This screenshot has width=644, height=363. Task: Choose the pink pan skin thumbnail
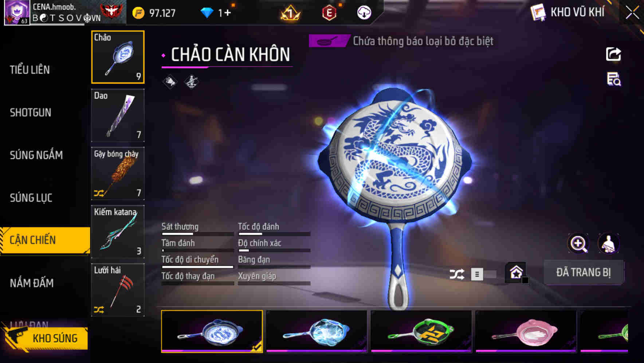click(526, 332)
